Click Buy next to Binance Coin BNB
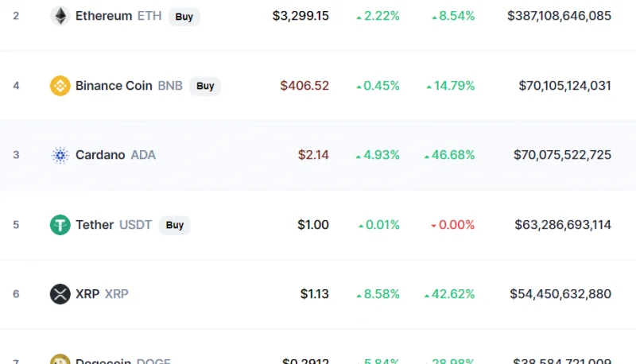 [205, 86]
